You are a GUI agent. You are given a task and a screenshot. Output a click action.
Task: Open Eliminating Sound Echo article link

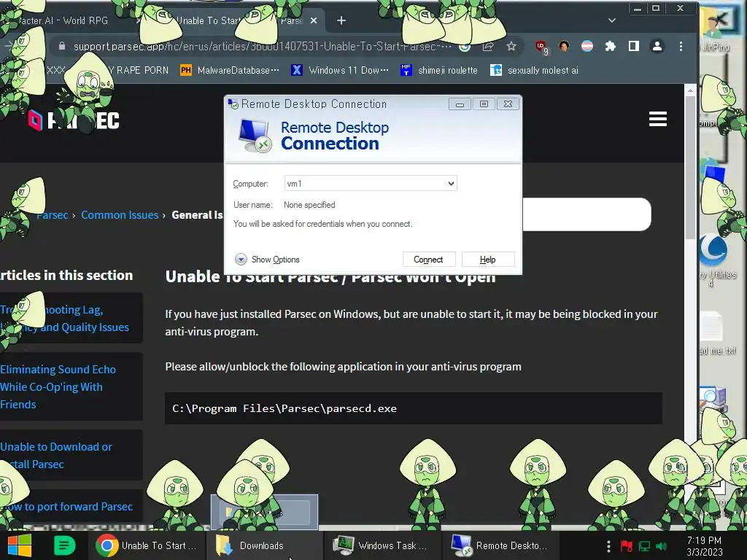(58, 386)
